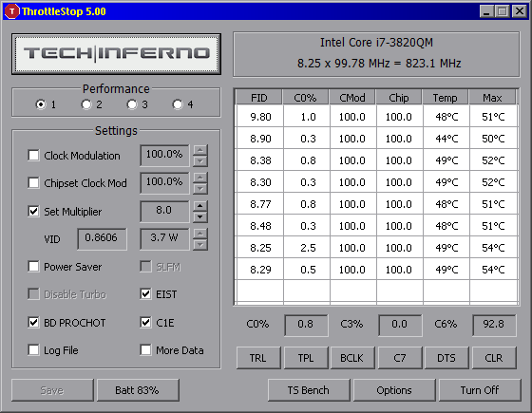
Task: Click Chipset Clock Mod up arrow
Action: (200, 178)
